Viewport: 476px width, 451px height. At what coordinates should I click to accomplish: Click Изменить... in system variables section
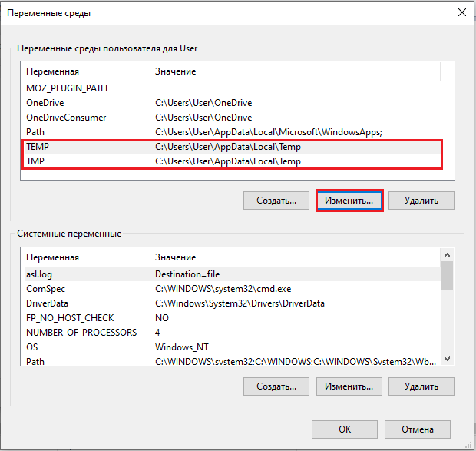[x=349, y=386]
